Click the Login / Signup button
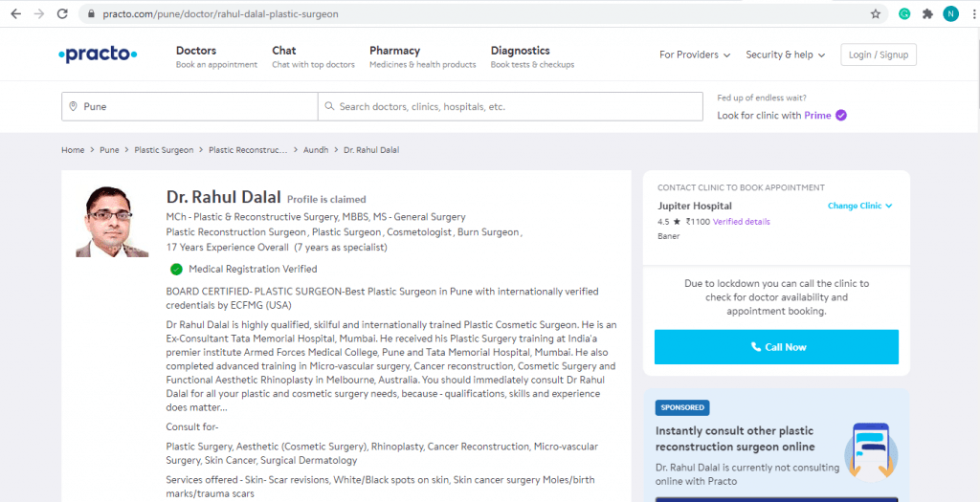This screenshot has height=502, width=980. (x=878, y=55)
